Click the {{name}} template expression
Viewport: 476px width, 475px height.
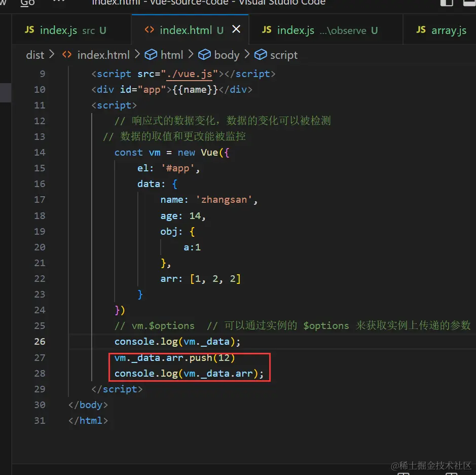195,90
